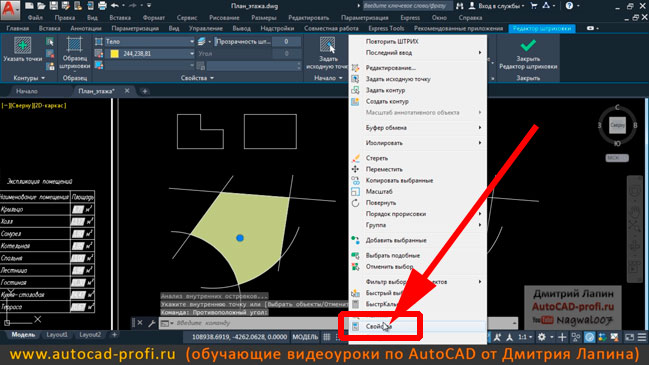This screenshot has height=365, width=649.
Task: Switch to the Layout1 tab
Action: tap(56, 334)
